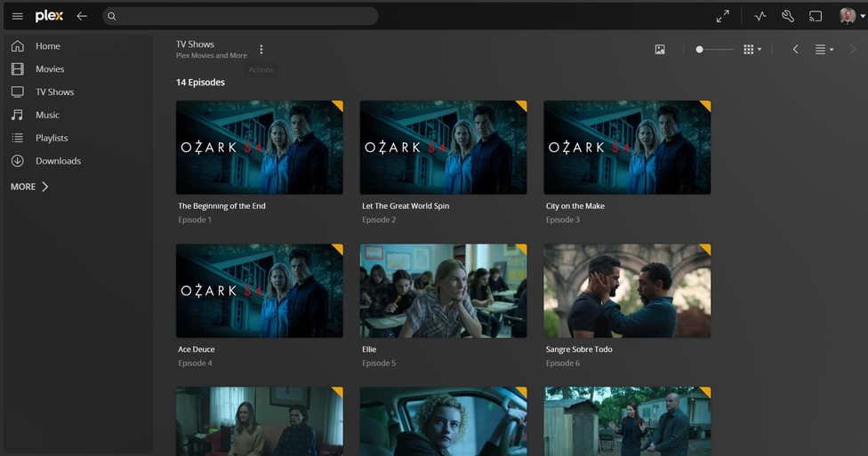This screenshot has width=868, height=456.
Task: Click the Plex Movies and More subtitle
Action: click(x=212, y=55)
